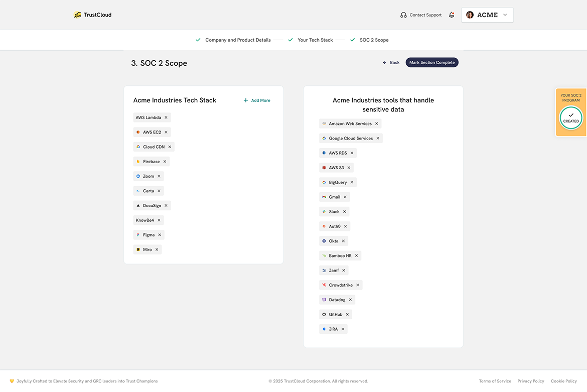The height and width of the screenshot is (392, 587).
Task: Remove Slack tag
Action: tap(344, 212)
